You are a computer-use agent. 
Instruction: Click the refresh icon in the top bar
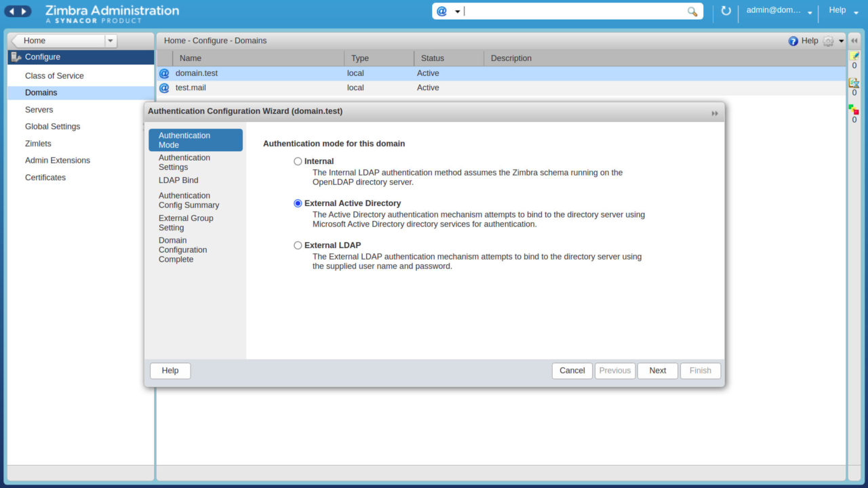726,11
